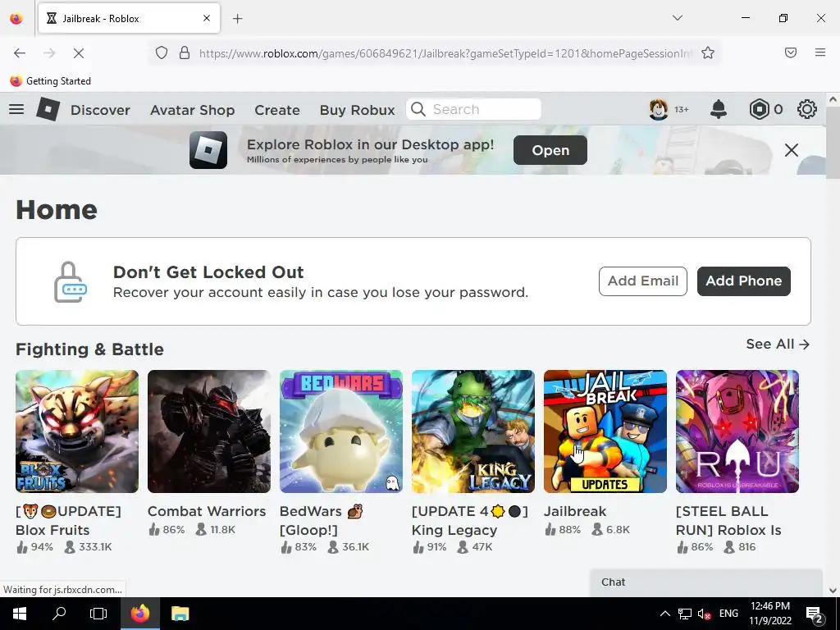Bookmark this page with star

pyautogui.click(x=708, y=52)
